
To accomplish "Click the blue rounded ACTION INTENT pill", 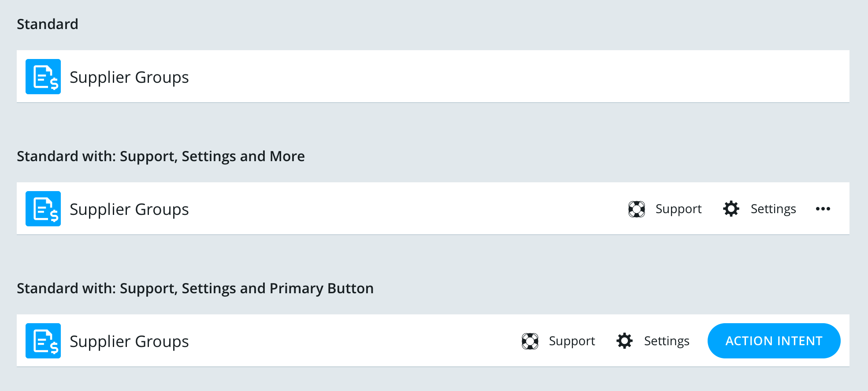I will tap(774, 340).
